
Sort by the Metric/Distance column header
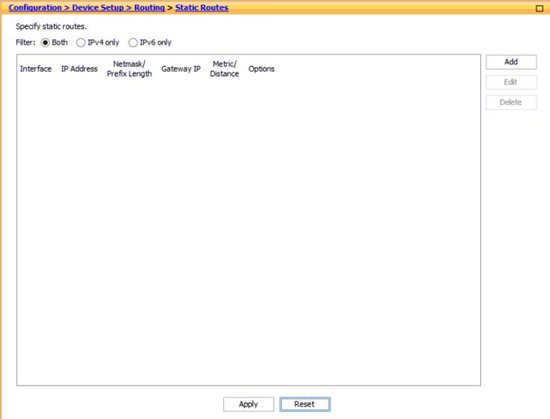pyautogui.click(x=224, y=69)
